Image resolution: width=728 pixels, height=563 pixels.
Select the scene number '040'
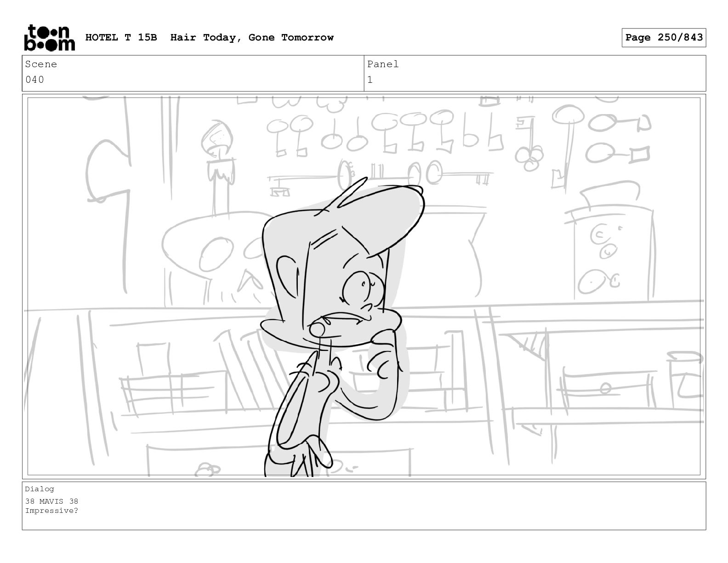[x=34, y=80]
